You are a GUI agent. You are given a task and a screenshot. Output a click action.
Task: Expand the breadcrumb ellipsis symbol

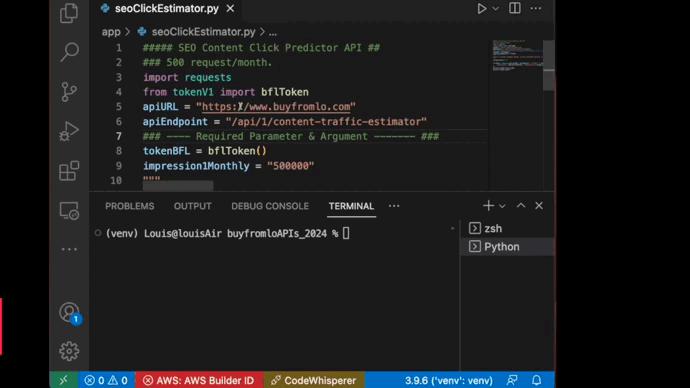pos(273,32)
